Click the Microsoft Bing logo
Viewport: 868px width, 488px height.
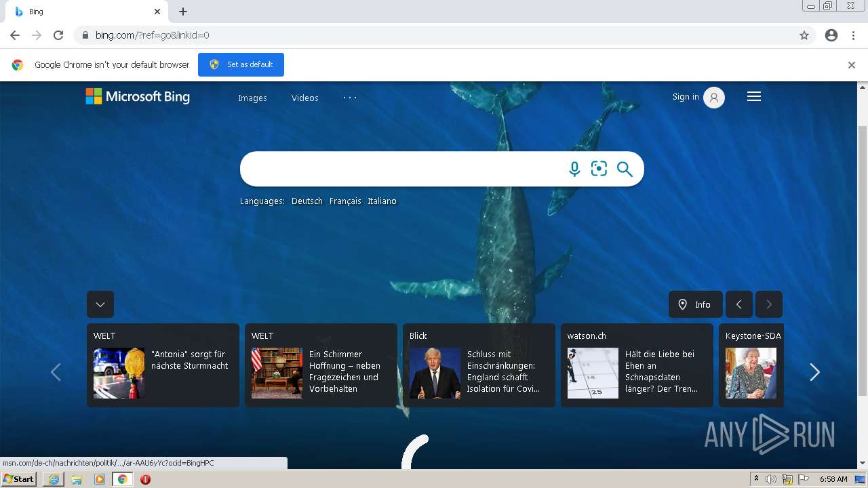[x=138, y=97]
